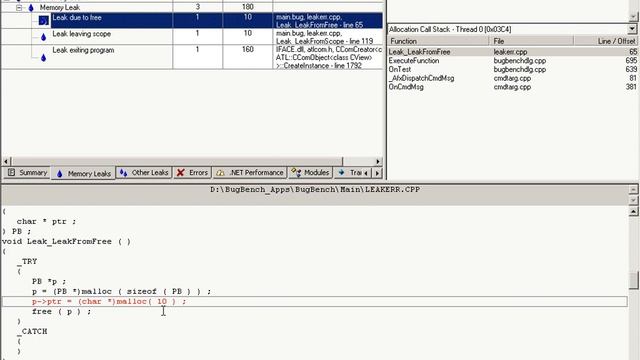Click the source pane scroll up arrow
Screen dimensions: 640x360
pyautogui.click(x=633, y=211)
